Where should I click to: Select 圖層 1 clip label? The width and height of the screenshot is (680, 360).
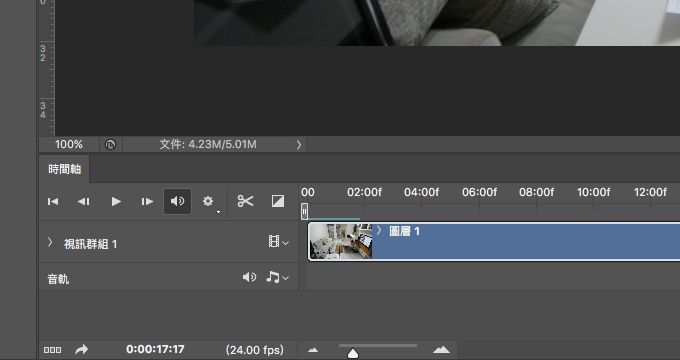click(405, 231)
